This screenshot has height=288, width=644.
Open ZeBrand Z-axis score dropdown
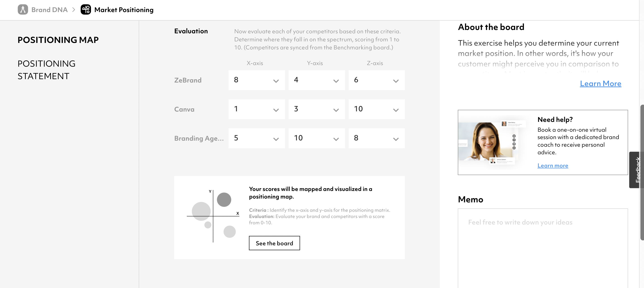pyautogui.click(x=376, y=80)
